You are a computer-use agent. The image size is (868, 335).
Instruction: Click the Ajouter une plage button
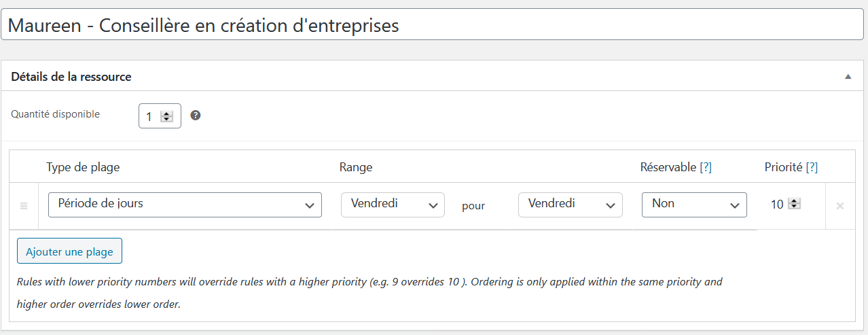click(69, 251)
